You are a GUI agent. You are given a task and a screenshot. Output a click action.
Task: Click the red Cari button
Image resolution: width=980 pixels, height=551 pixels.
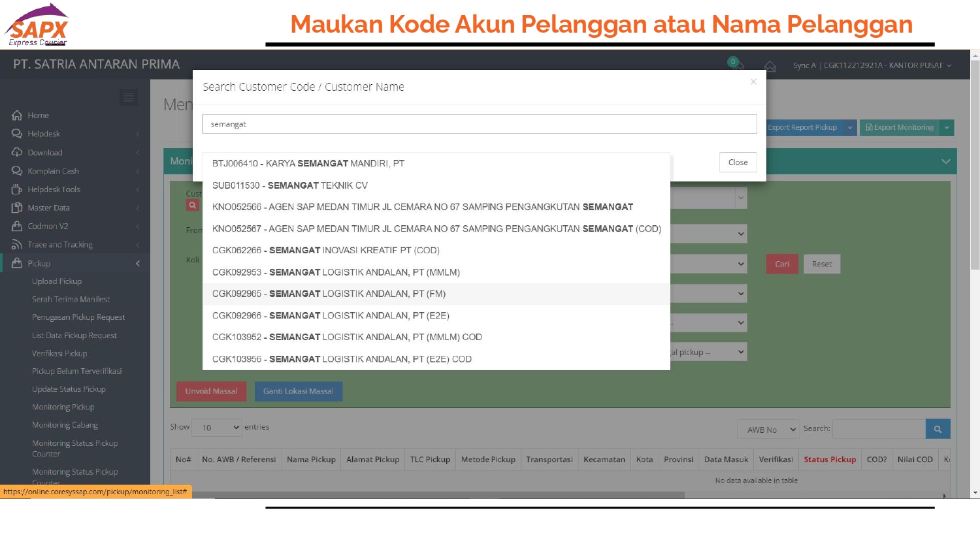[x=782, y=264]
